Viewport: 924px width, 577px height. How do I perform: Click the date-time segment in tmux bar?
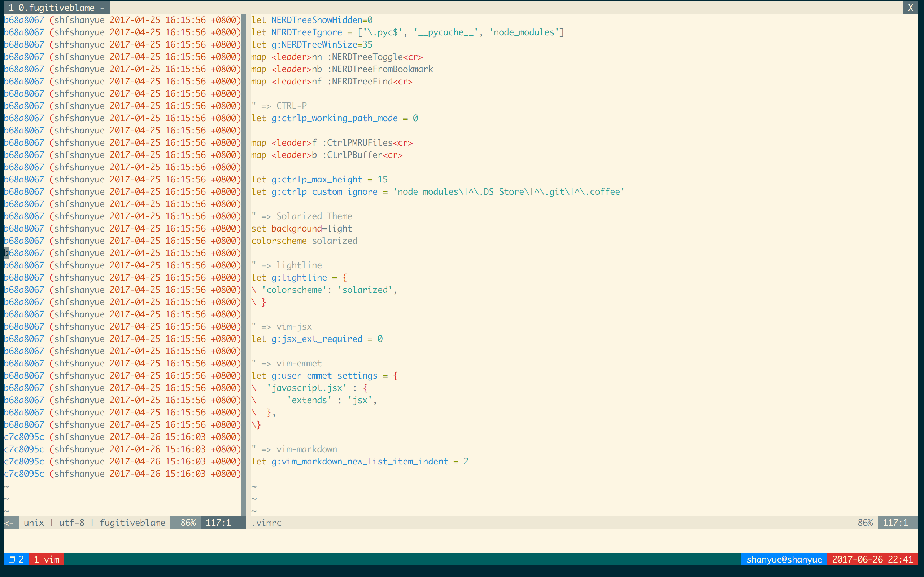872,559
